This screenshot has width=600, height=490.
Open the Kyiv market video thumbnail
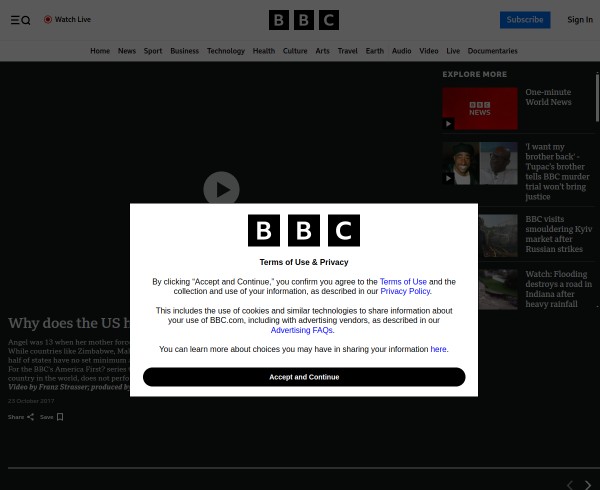coord(498,236)
